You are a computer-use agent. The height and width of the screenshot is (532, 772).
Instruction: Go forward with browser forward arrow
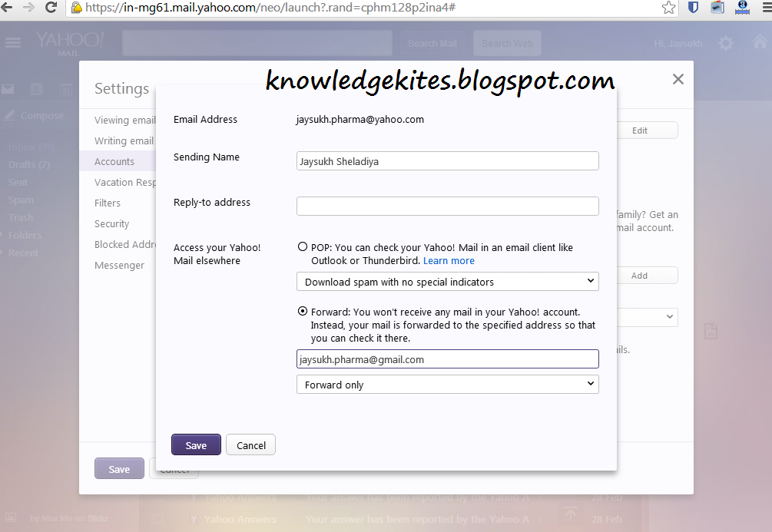click(28, 8)
